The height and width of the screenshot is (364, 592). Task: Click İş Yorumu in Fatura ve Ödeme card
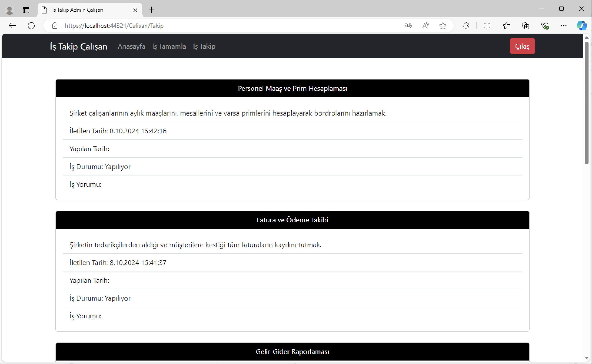click(x=292, y=316)
